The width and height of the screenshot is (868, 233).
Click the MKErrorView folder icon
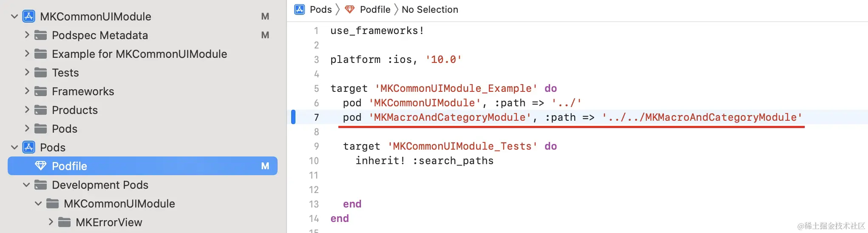[65, 222]
